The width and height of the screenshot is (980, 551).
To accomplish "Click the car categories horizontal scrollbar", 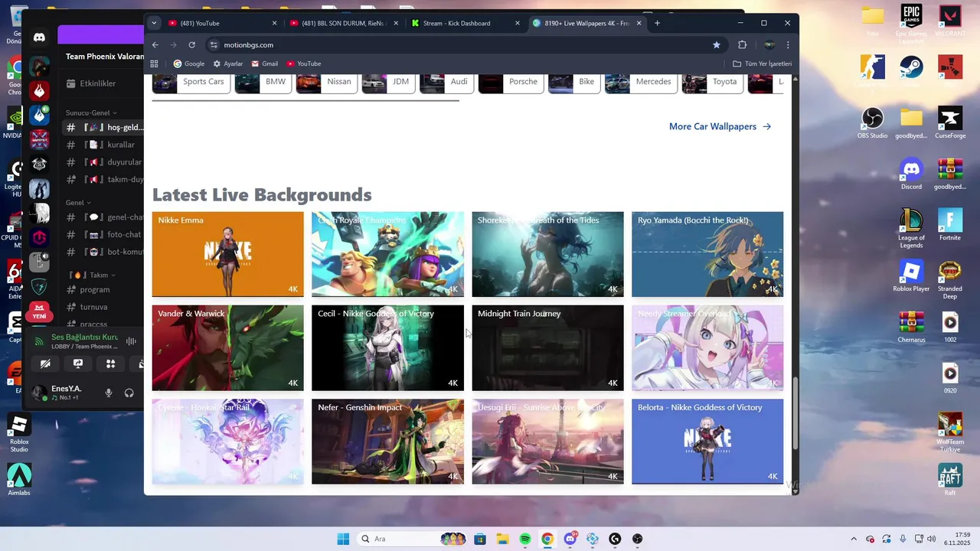I will click(305, 100).
